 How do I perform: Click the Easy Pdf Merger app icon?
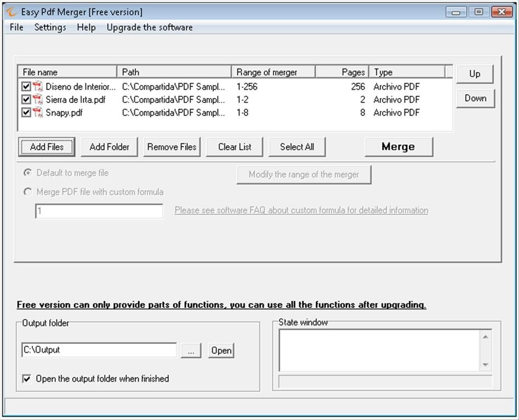[x=11, y=12]
